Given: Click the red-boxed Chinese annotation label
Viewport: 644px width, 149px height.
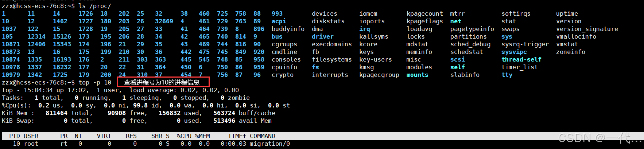Looking at the screenshot, I should 163,82.
